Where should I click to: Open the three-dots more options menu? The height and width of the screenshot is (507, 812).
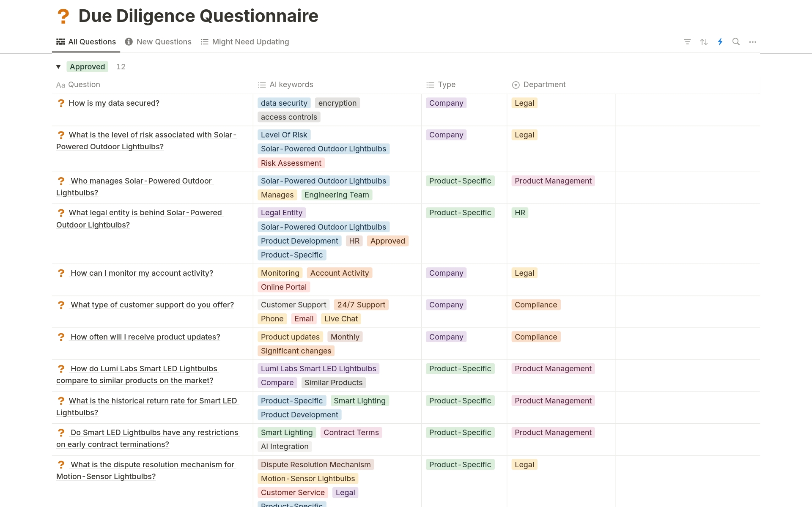pos(752,42)
